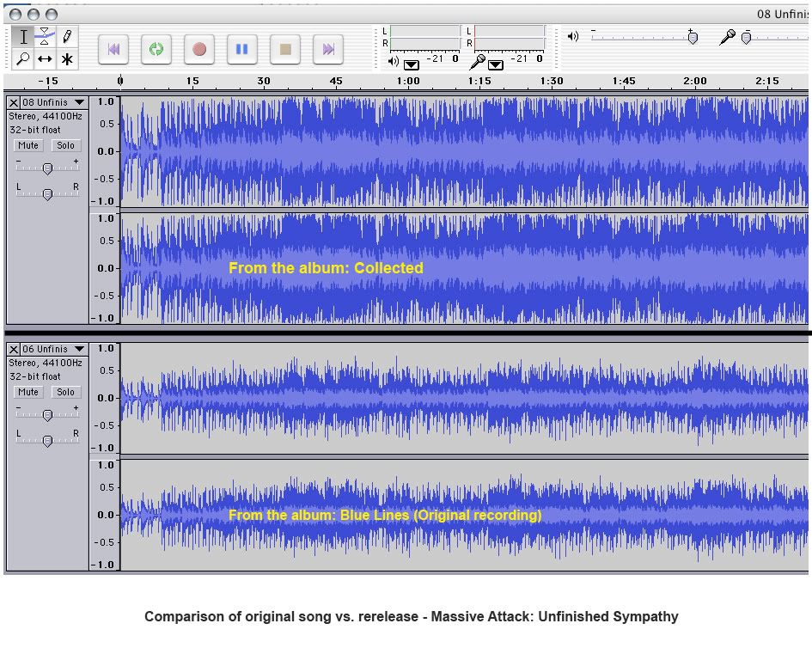Viewport: 812px width, 654px height.
Task: Select the Envelope tool
Action: pos(45,37)
